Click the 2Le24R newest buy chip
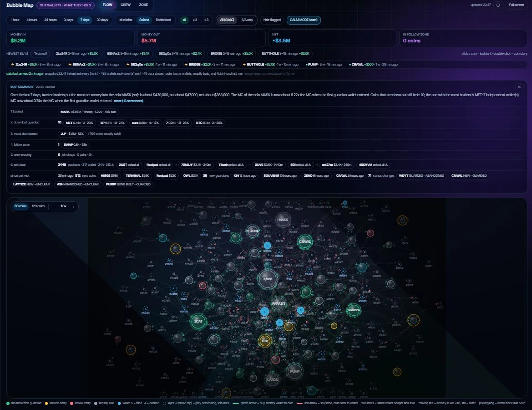 pyautogui.click(x=76, y=54)
